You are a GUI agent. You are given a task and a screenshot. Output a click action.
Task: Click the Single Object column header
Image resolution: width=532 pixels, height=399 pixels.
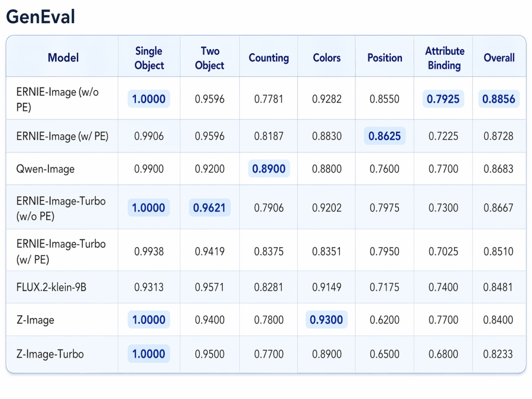pyautogui.click(x=149, y=58)
